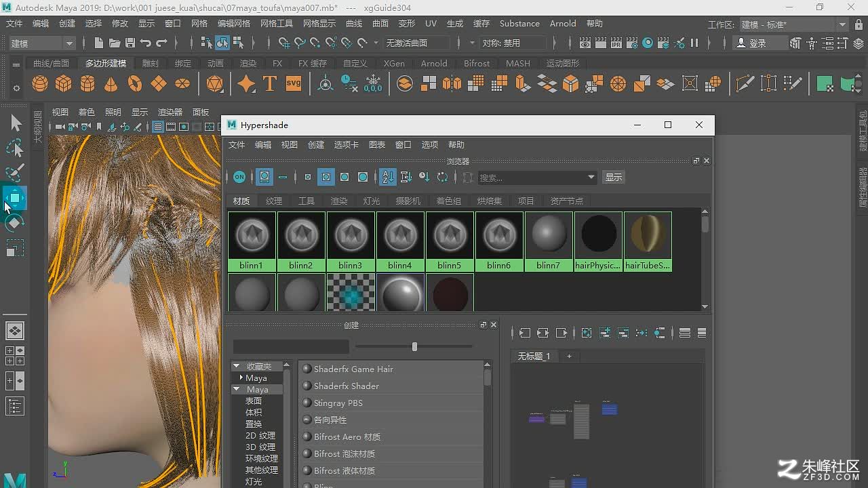Create a polygon cone from the shelf

tap(111, 84)
